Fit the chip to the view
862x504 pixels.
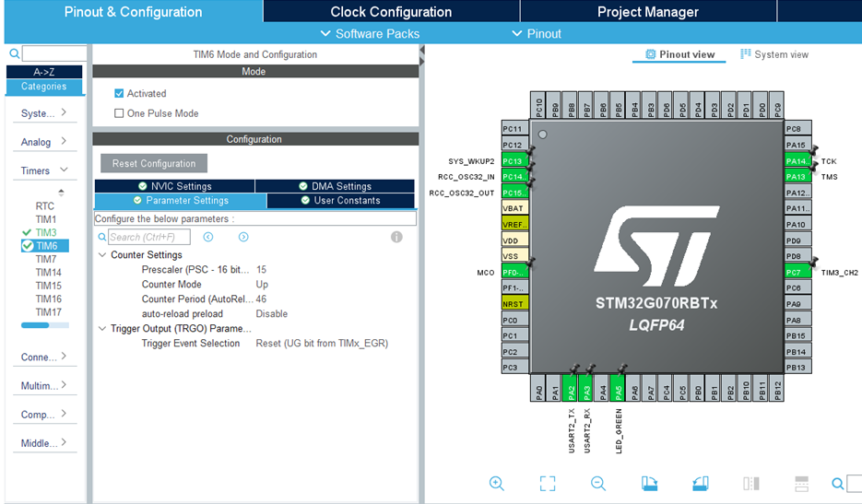click(547, 483)
